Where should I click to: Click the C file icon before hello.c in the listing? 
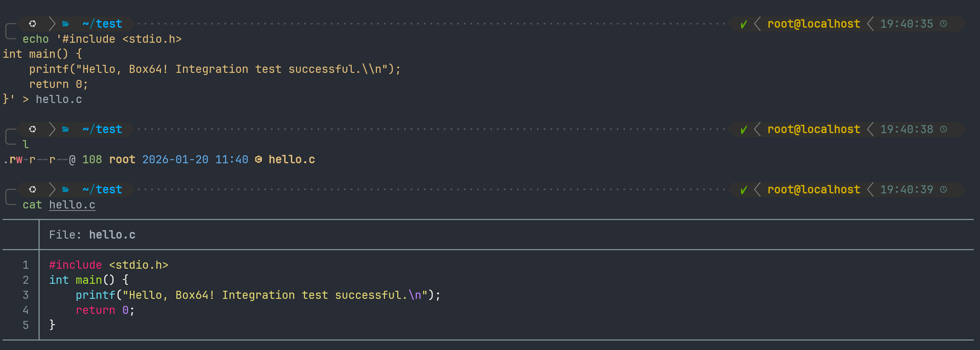click(x=258, y=159)
